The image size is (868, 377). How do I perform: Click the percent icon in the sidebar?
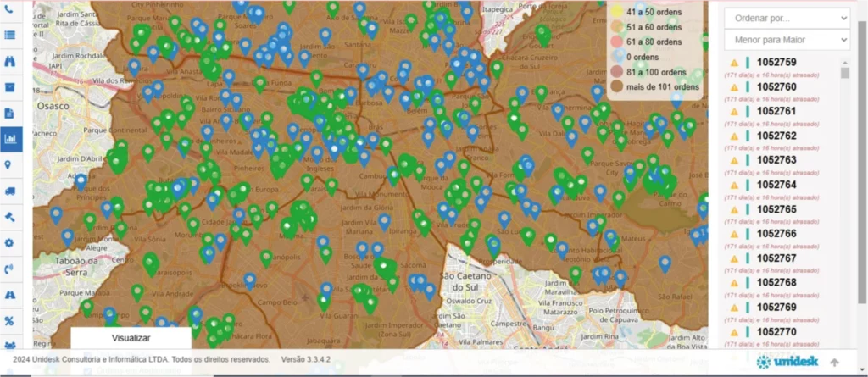click(10, 321)
